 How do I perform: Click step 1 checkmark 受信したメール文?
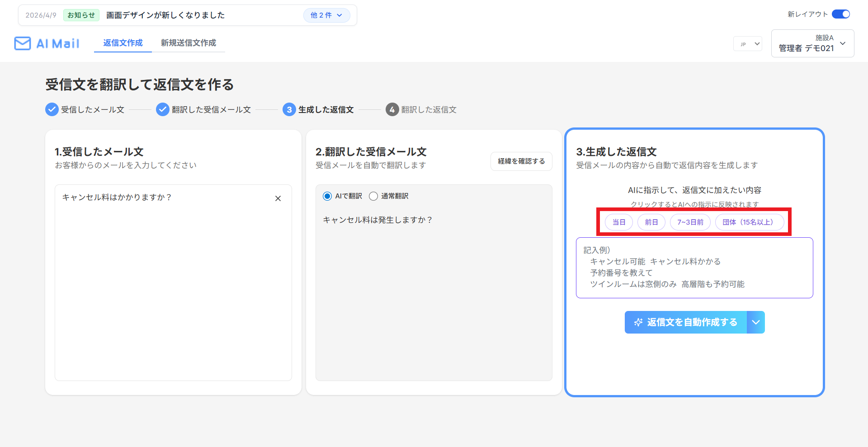click(x=52, y=109)
